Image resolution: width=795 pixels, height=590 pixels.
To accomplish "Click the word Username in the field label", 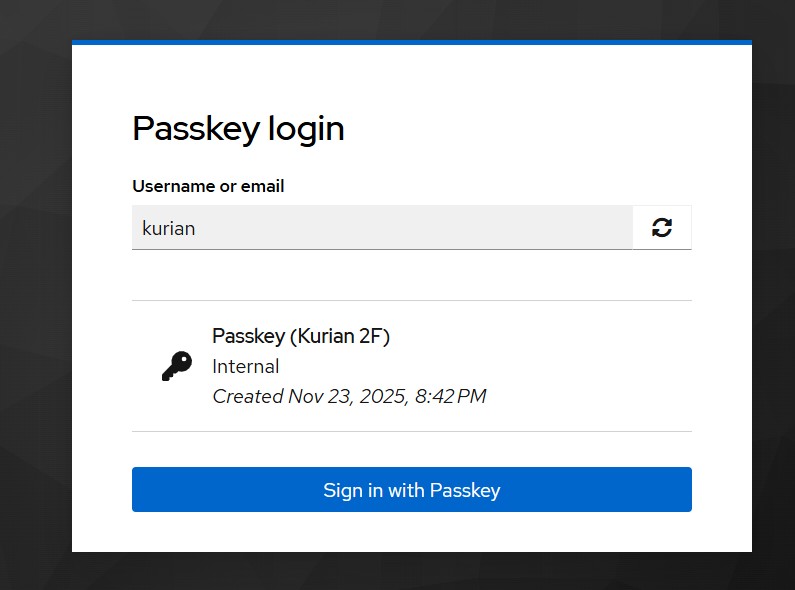I will click(173, 186).
